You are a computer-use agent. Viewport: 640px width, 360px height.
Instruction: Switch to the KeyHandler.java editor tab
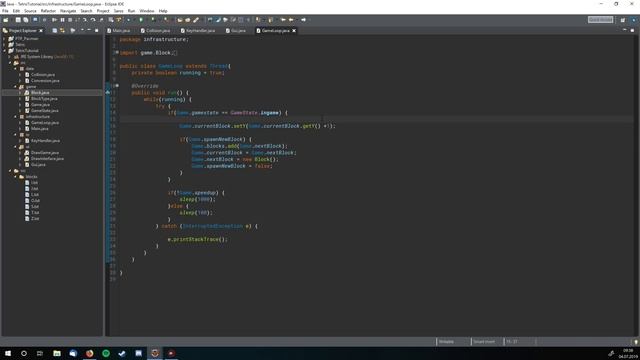pos(198,31)
